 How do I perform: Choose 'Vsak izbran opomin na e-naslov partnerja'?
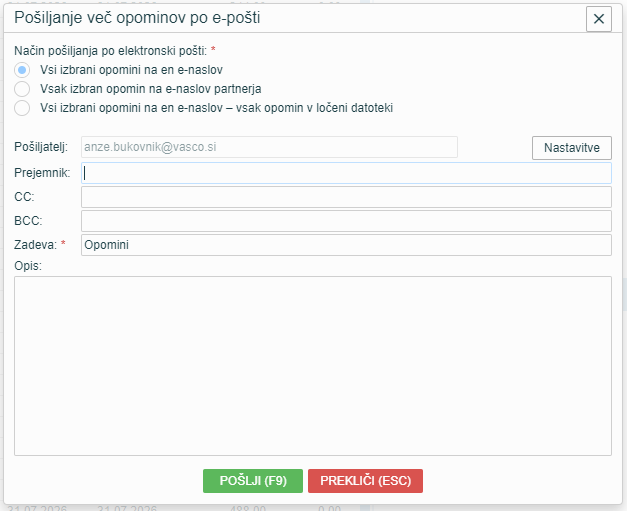coord(22,89)
